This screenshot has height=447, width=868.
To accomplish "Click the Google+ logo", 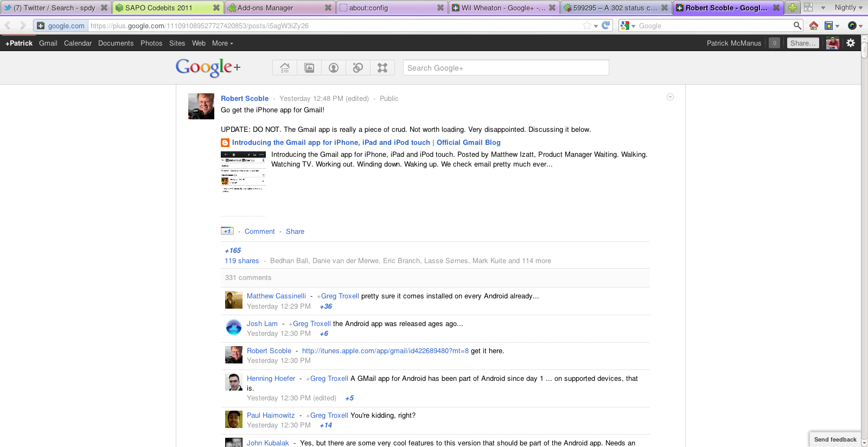I will click(x=208, y=67).
